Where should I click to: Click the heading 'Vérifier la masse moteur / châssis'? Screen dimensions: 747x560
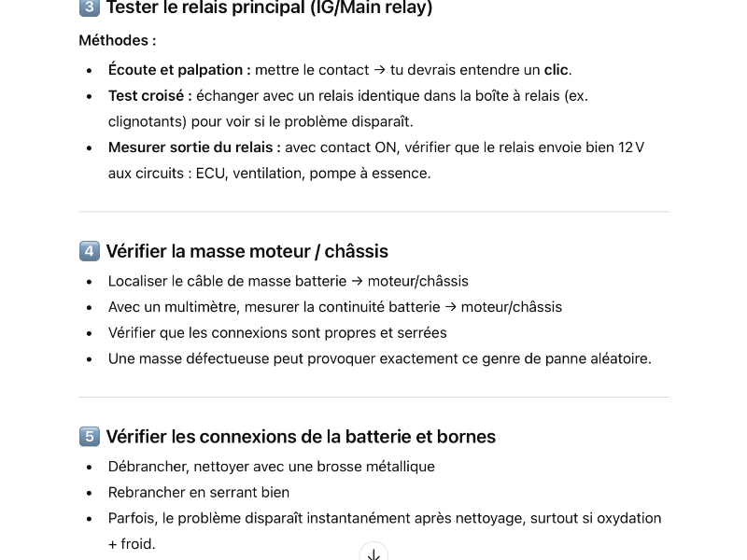tap(247, 251)
